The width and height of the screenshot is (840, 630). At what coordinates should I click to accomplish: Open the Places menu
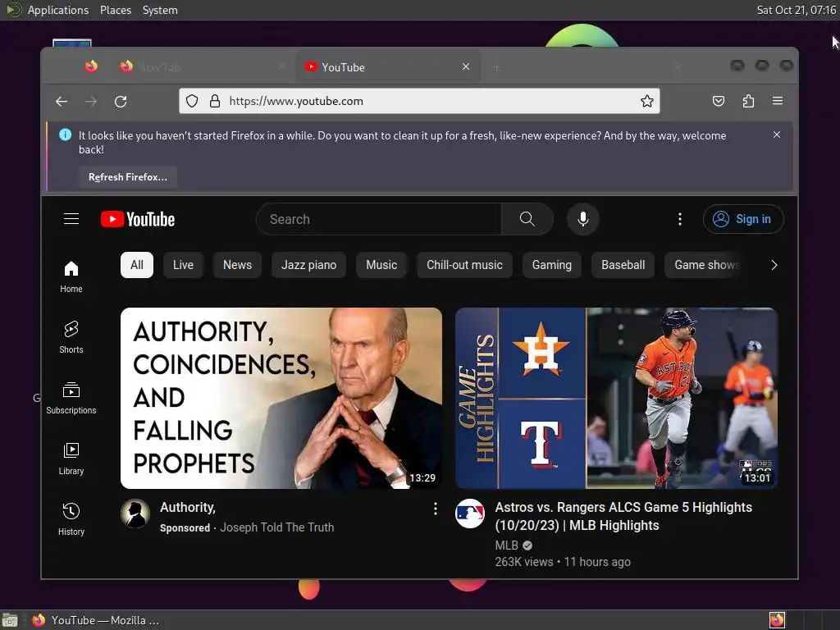115,10
